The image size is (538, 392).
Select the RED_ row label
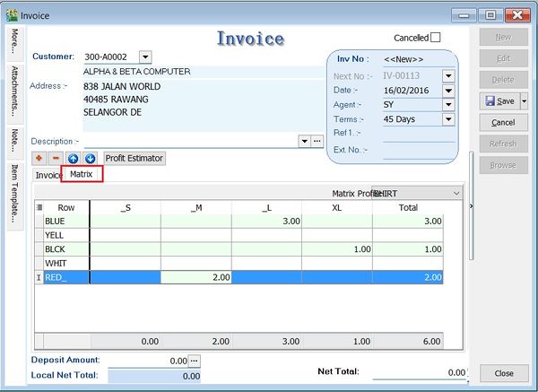66,277
